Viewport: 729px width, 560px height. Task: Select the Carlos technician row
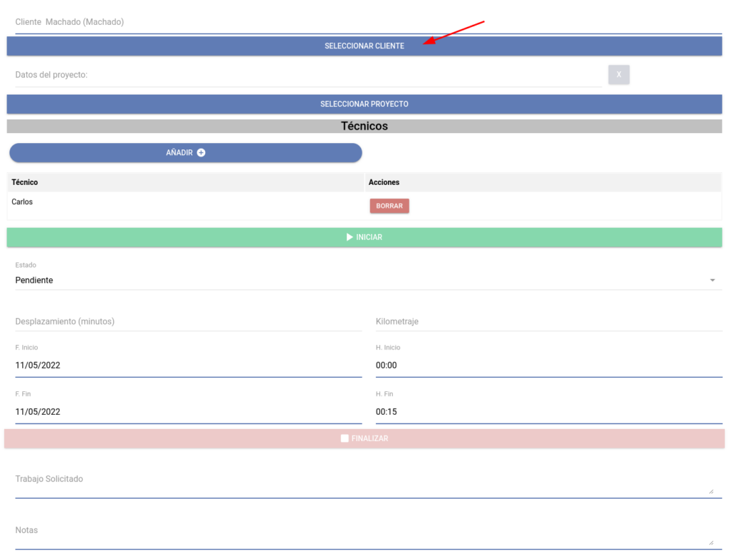pos(185,203)
